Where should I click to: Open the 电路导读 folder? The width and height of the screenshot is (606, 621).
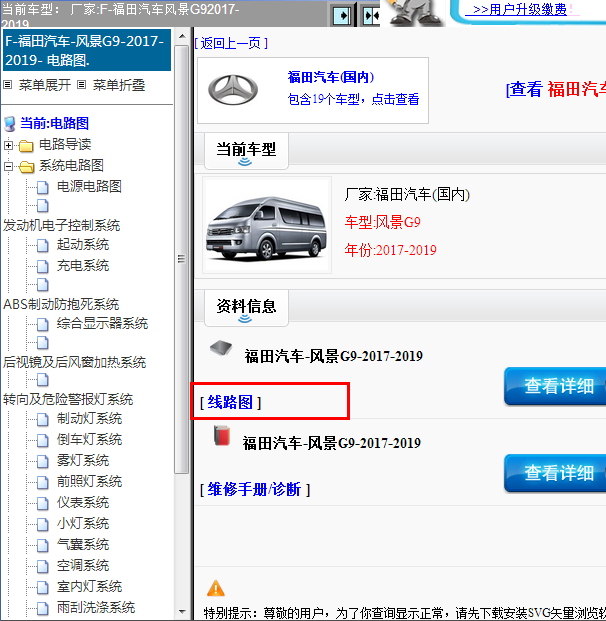pos(65,145)
